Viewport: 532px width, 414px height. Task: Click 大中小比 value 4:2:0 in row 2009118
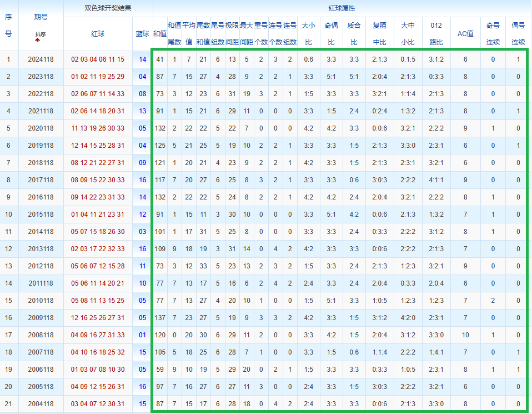point(408,318)
